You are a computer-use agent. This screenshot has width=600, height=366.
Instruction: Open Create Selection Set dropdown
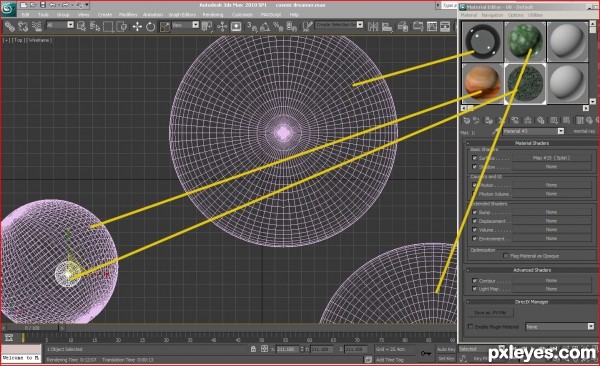(360, 25)
